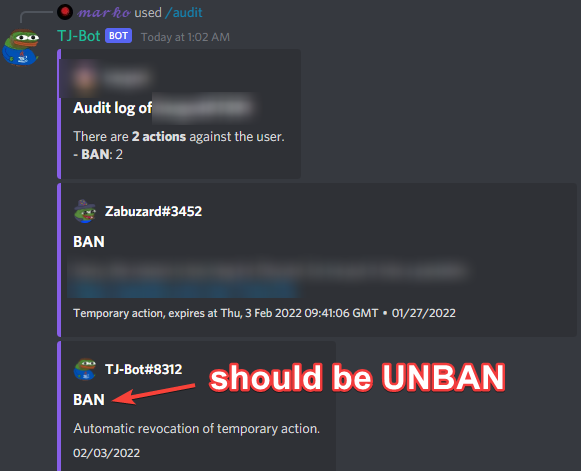This screenshot has width=581, height=471.
Task: Select the TJ-Bot#8312 author name
Action: click(x=143, y=369)
